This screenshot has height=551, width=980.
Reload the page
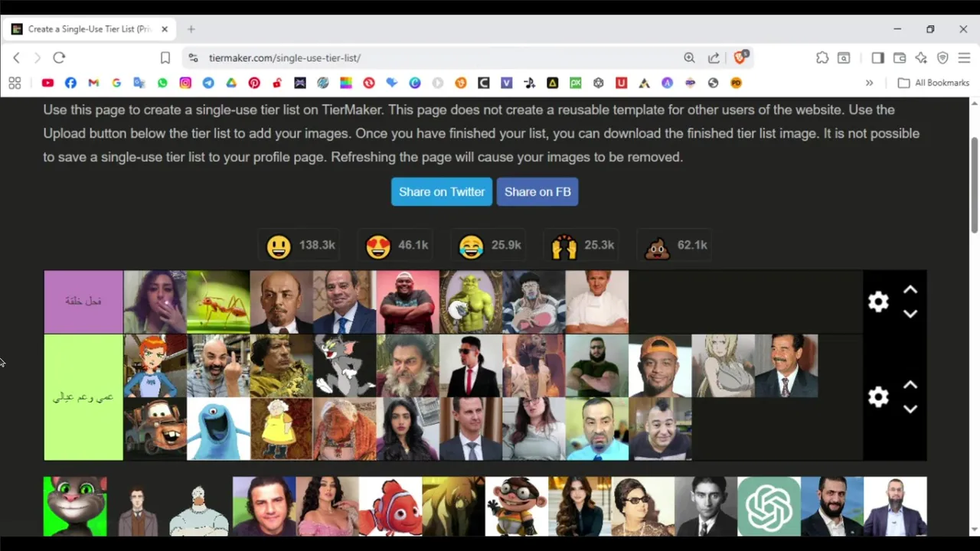coord(59,57)
